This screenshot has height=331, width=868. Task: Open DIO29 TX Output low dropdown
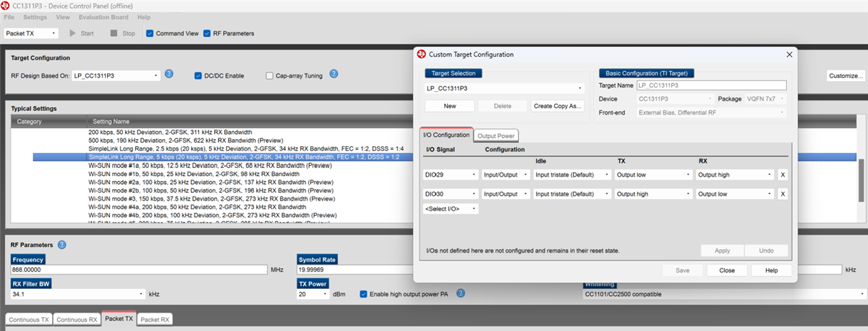[x=653, y=175]
